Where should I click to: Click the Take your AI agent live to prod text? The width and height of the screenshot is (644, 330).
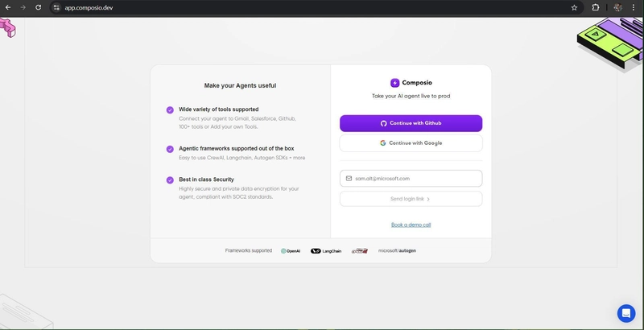pyautogui.click(x=411, y=96)
